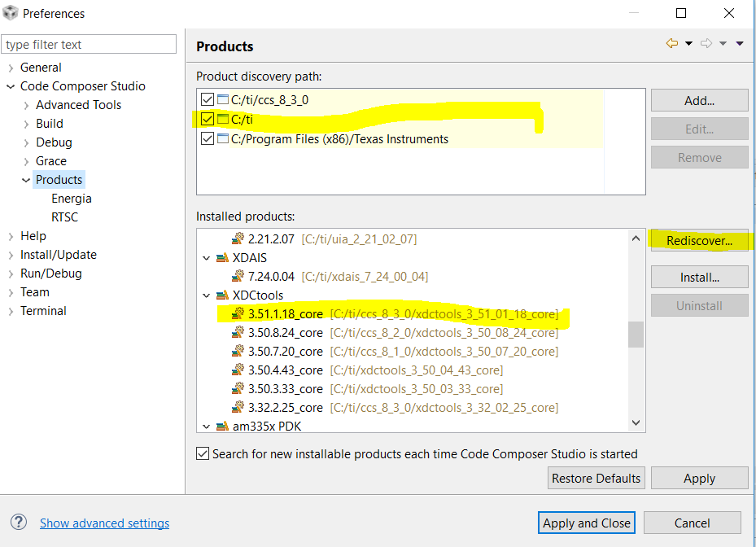Click the Rediscover button

(x=699, y=240)
